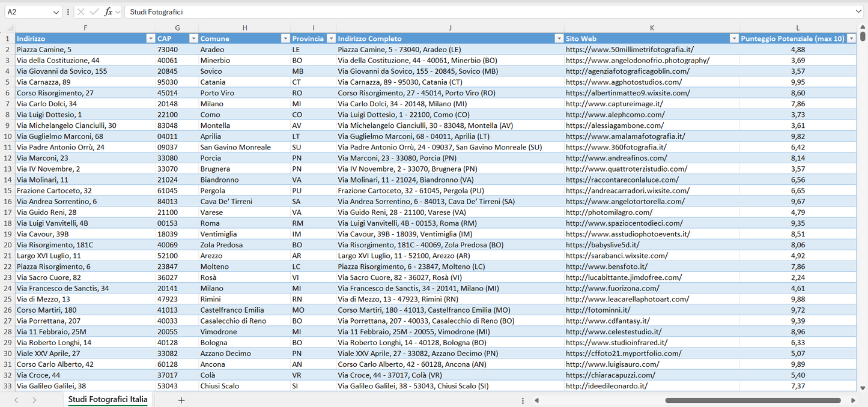Open the Name Box dropdown arrow
The height and width of the screenshot is (407, 868).
[x=56, y=11]
